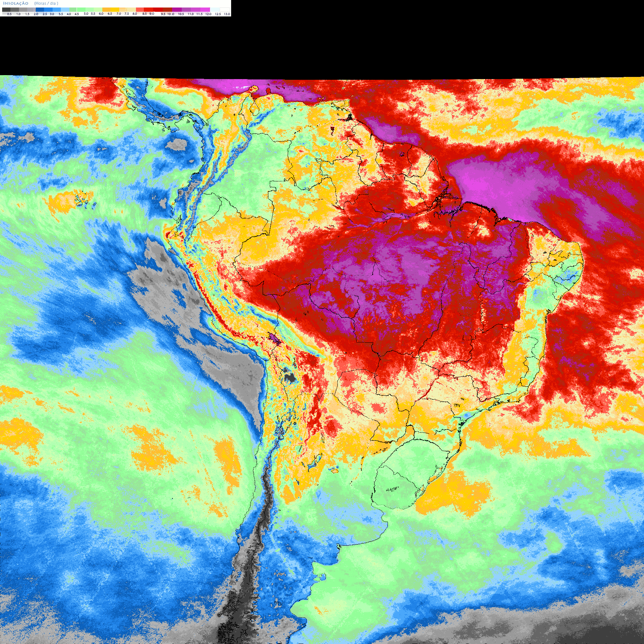Click the 7.5 legend value
This screenshot has height=644, width=644.
pos(127,14)
